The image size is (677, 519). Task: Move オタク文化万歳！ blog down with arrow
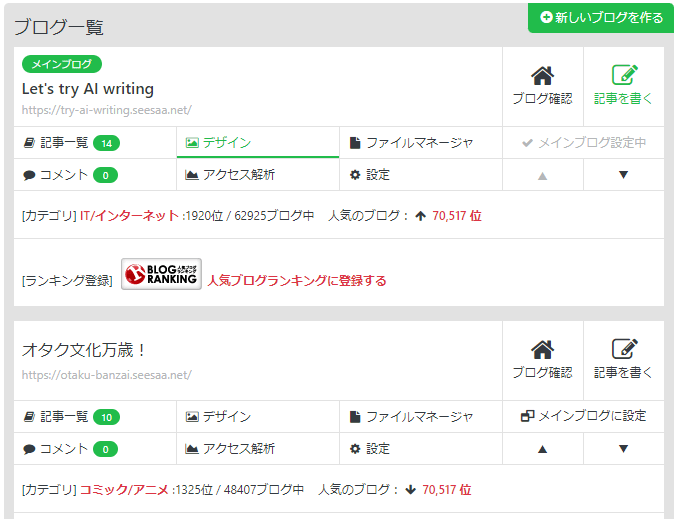click(623, 449)
